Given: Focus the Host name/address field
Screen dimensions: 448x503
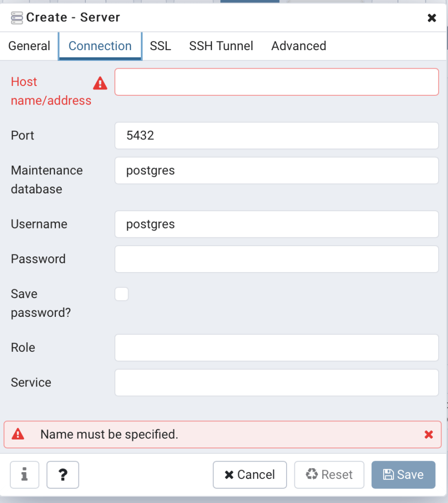Looking at the screenshot, I should (x=276, y=82).
